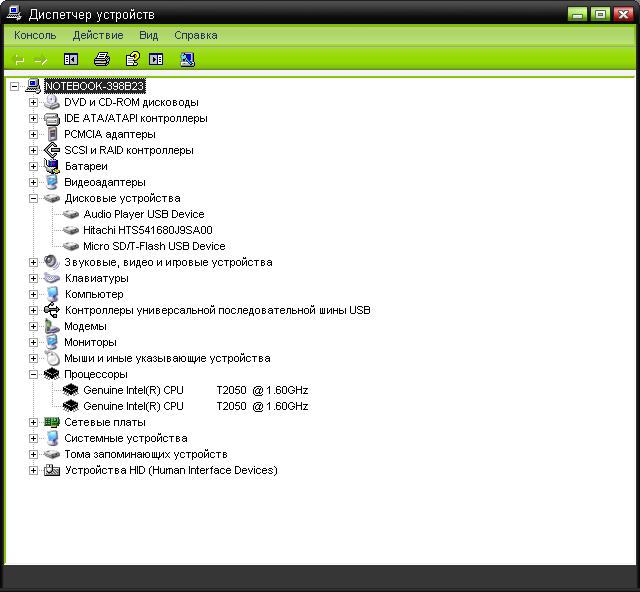The height and width of the screenshot is (592, 640).
Task: Click the Клавиатуры keyboard icon
Action: pyautogui.click(x=52, y=278)
